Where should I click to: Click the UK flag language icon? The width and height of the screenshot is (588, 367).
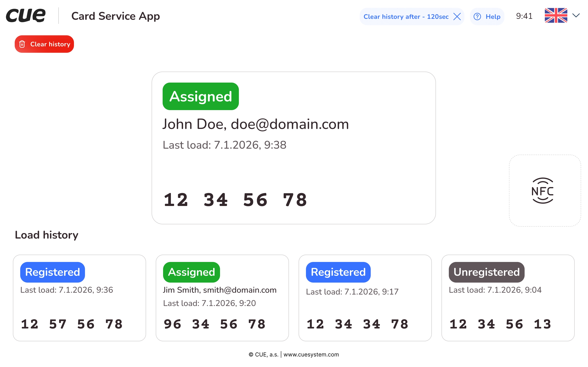[x=556, y=16]
